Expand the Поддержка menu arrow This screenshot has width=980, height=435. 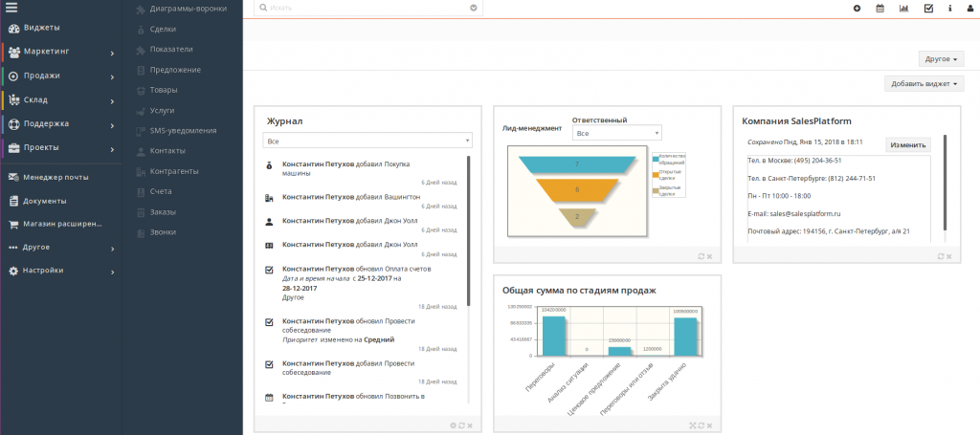pos(113,125)
